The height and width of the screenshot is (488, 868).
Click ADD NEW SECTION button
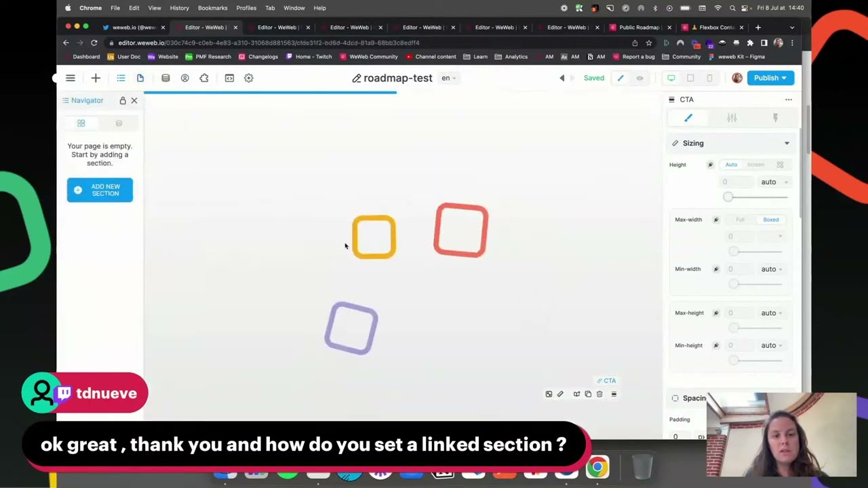click(100, 190)
